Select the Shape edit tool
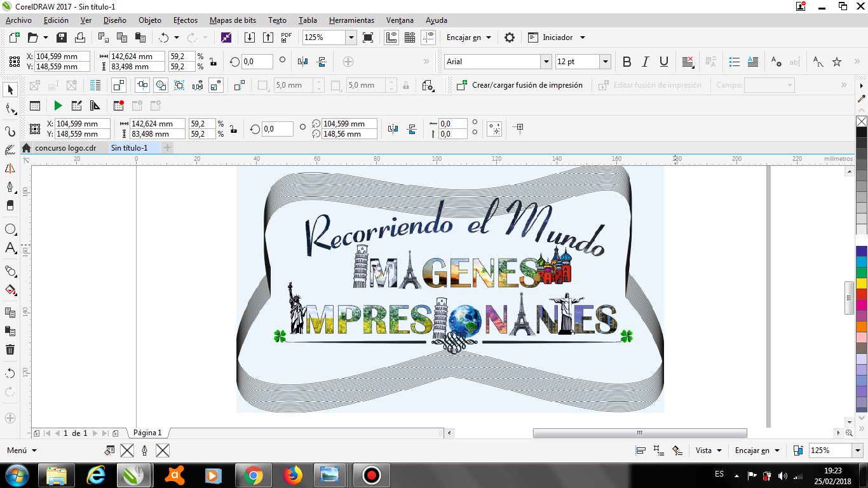The image size is (868, 488). pyautogui.click(x=10, y=109)
